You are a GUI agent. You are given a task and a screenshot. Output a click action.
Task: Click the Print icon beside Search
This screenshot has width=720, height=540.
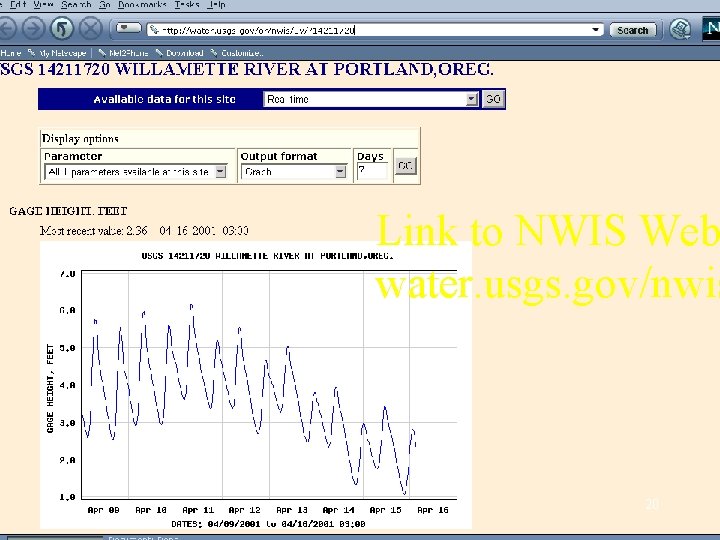pos(680,29)
